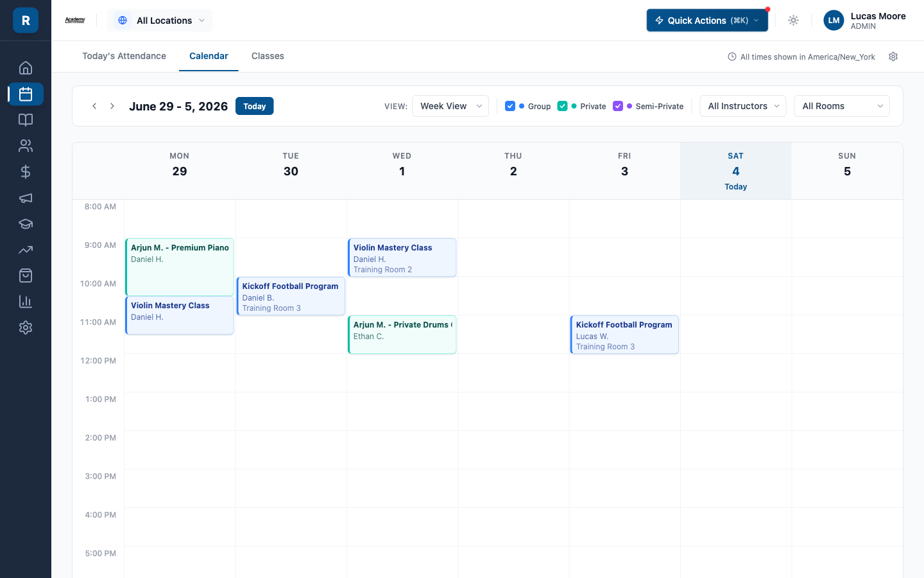Open Monday's Violin Mastery Class event
924x578 pixels.
tap(180, 315)
